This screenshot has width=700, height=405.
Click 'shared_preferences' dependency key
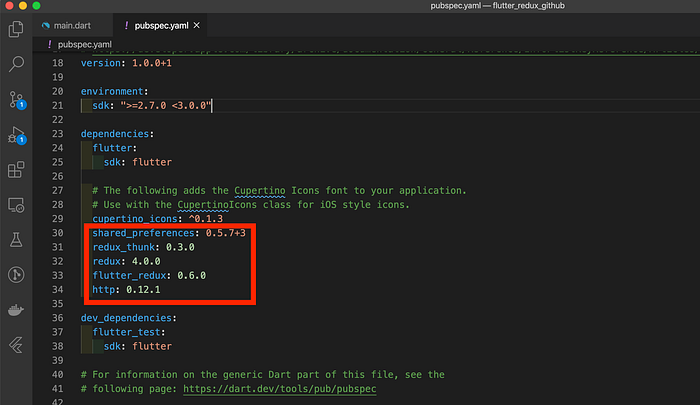point(143,233)
